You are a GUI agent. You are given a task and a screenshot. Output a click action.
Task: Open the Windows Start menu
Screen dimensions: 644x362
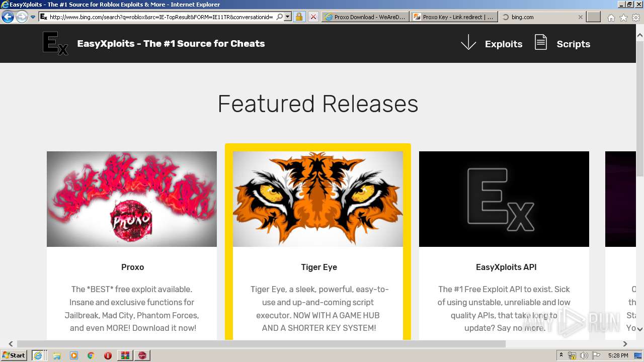(x=14, y=355)
